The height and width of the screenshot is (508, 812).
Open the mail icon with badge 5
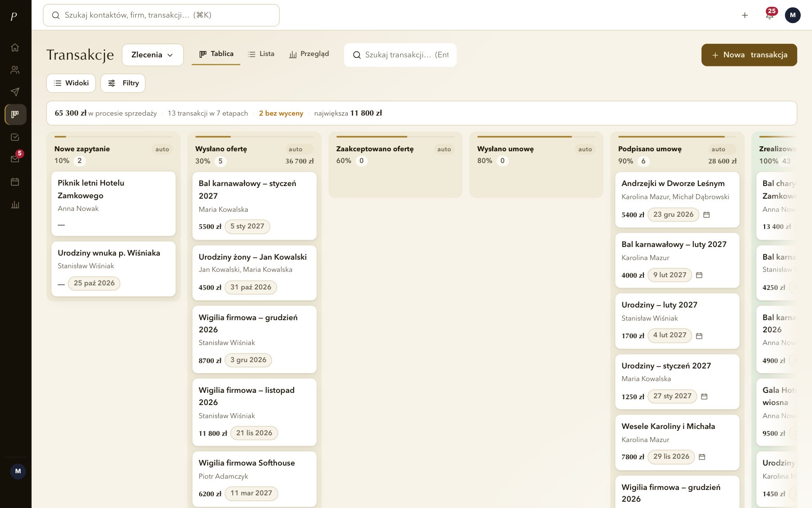[x=15, y=159]
